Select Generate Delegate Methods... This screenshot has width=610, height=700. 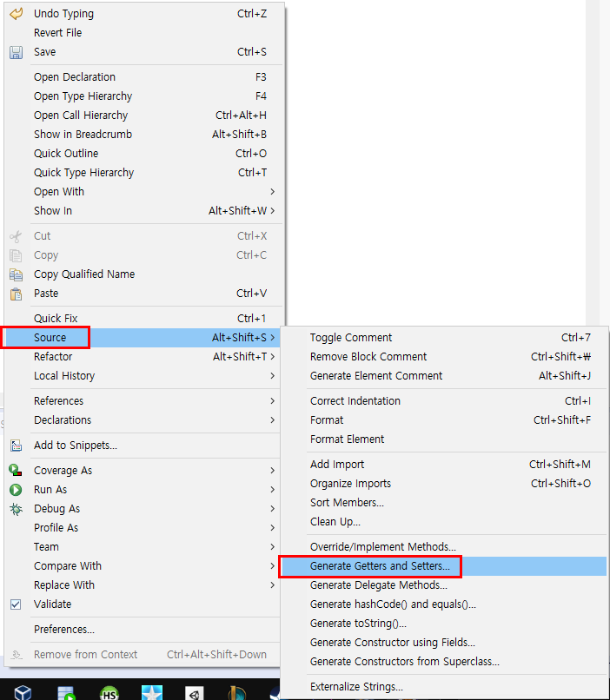[444, 585]
